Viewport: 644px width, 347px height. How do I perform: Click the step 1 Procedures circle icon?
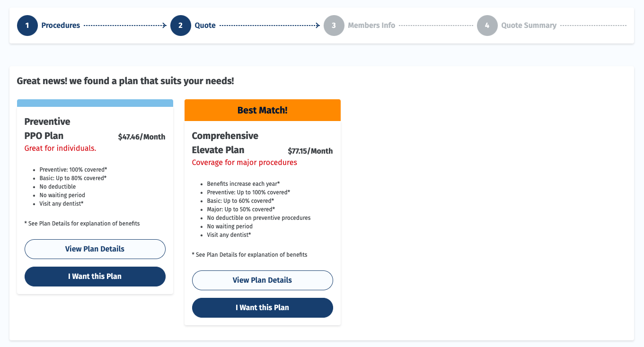coord(27,25)
